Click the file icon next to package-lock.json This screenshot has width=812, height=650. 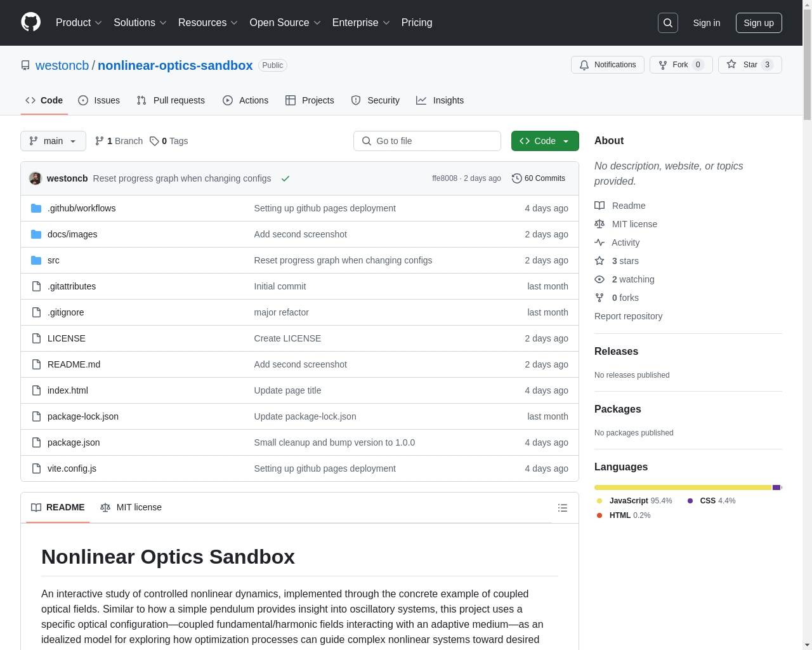(36, 416)
